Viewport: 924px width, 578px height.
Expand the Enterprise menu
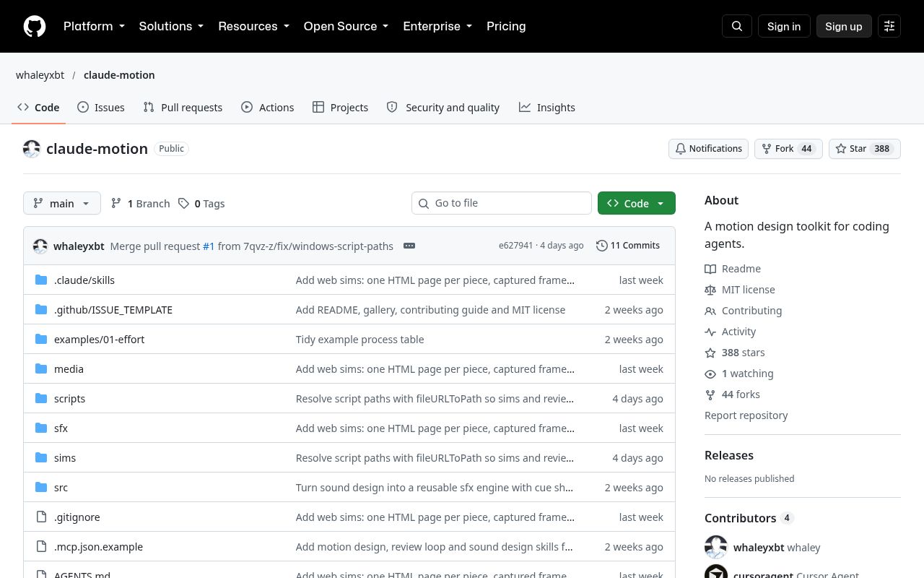coord(438,26)
